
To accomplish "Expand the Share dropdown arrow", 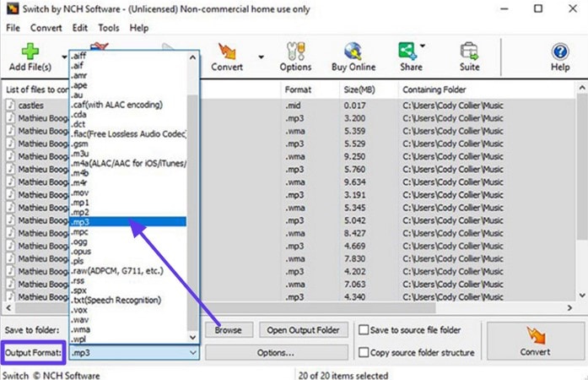I will [x=423, y=46].
